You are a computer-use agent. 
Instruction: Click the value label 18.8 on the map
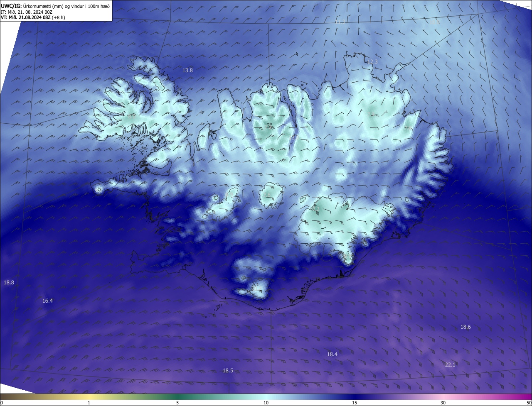click(9, 282)
